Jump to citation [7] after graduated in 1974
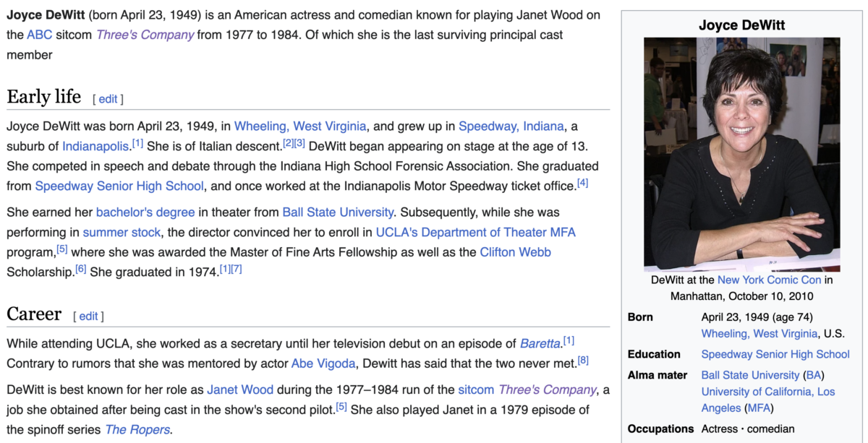Viewport: 868px width, 443px height. click(237, 269)
